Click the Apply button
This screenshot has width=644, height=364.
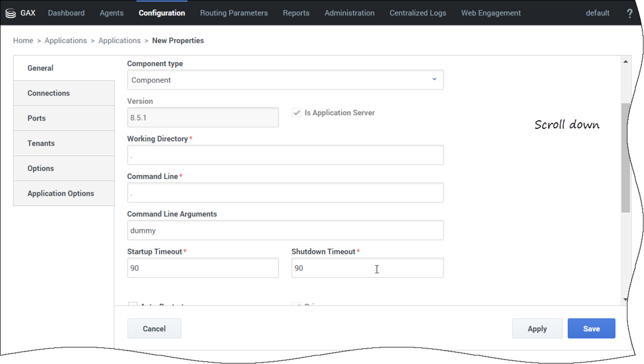click(x=537, y=328)
